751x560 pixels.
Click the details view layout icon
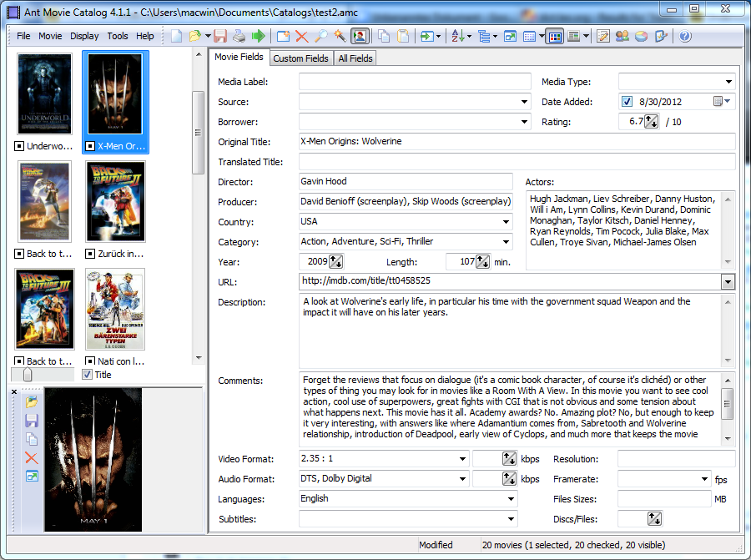[x=573, y=37]
